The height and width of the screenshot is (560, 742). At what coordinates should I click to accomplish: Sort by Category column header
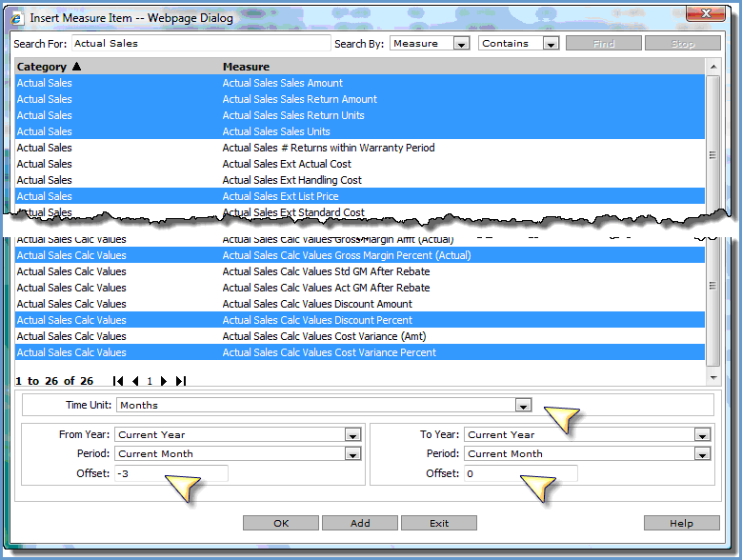point(49,67)
